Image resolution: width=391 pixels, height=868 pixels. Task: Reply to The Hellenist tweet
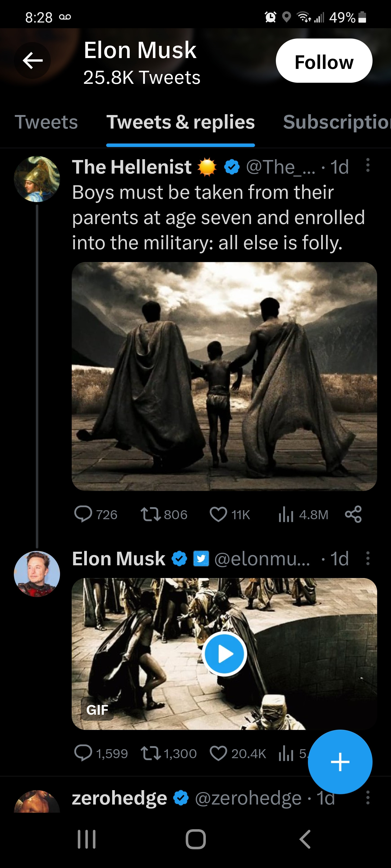click(x=83, y=514)
